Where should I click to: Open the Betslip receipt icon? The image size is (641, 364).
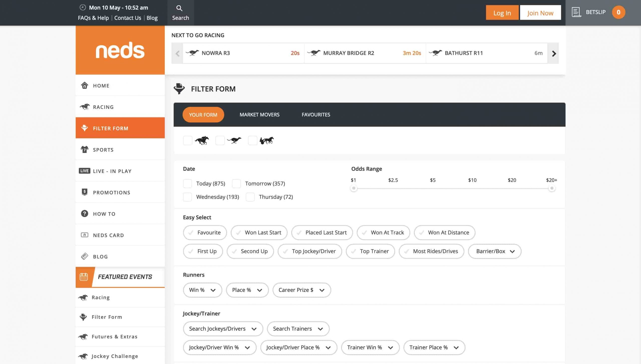click(x=576, y=12)
